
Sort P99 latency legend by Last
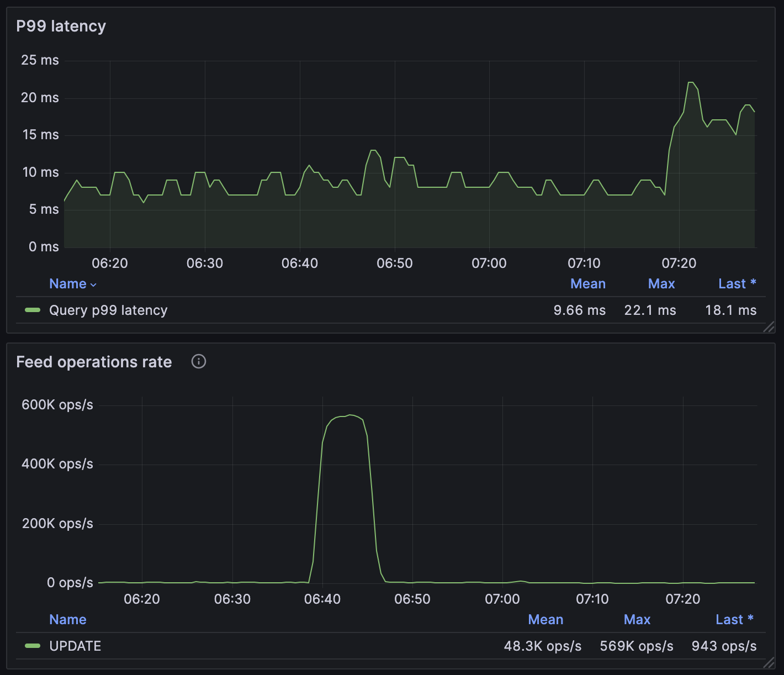click(x=731, y=283)
